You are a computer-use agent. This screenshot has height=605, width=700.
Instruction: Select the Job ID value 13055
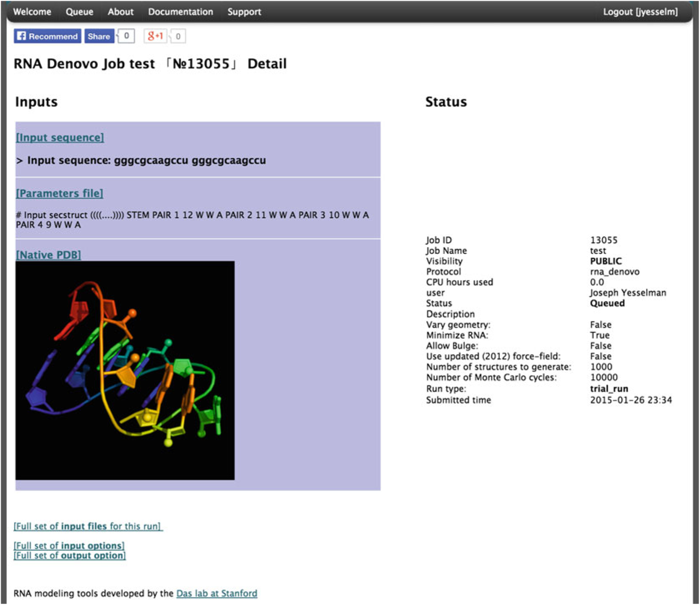coord(604,240)
